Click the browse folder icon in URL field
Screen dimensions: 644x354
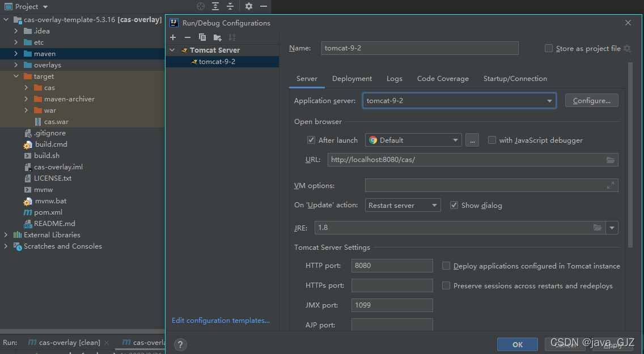pyautogui.click(x=611, y=160)
